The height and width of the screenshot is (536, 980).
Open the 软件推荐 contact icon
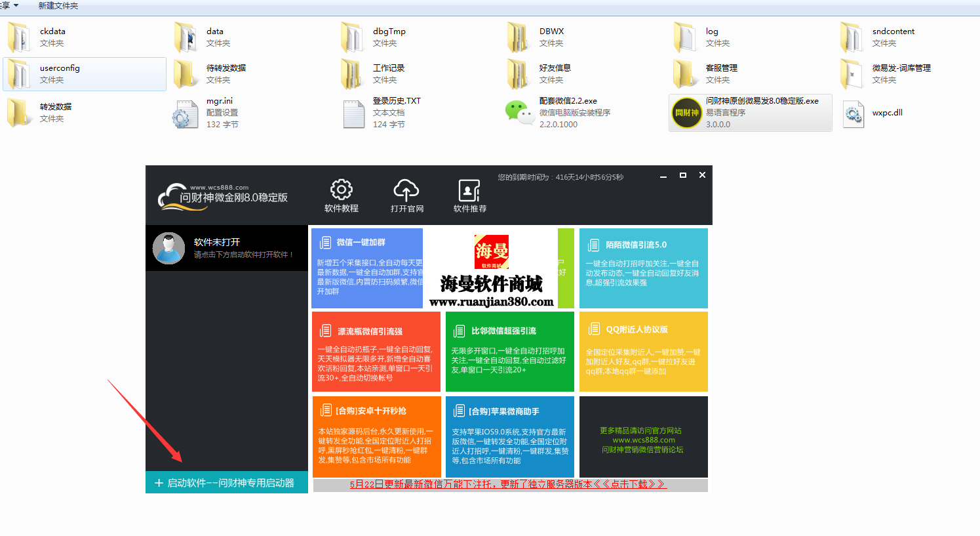click(x=469, y=190)
